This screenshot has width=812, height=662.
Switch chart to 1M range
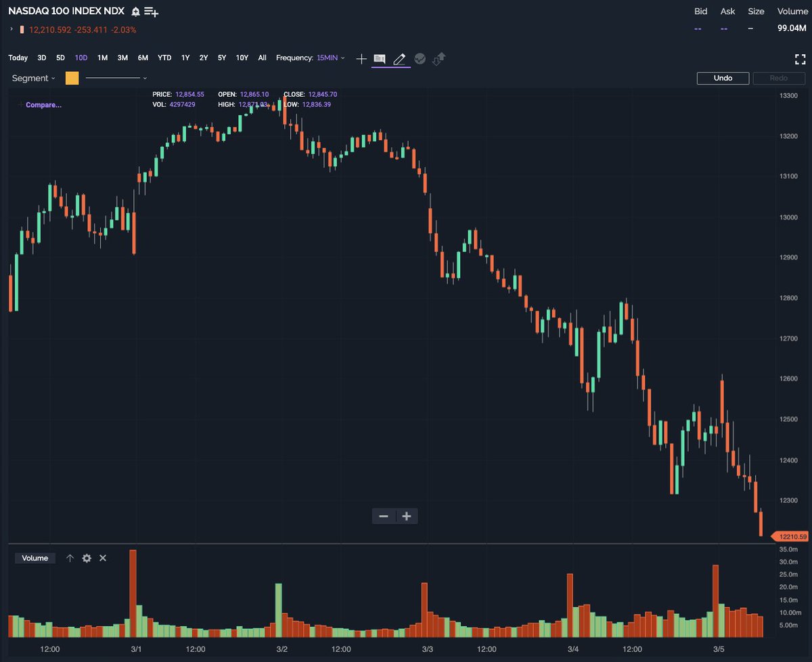[103, 58]
